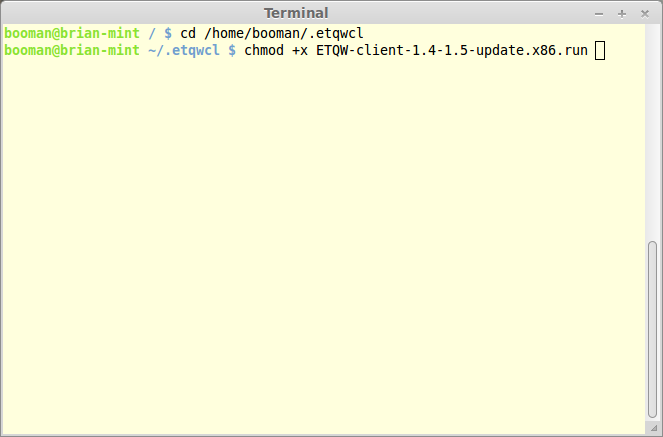The image size is (663, 437).
Task: Minimize the Terminal window
Action: [x=599, y=14]
